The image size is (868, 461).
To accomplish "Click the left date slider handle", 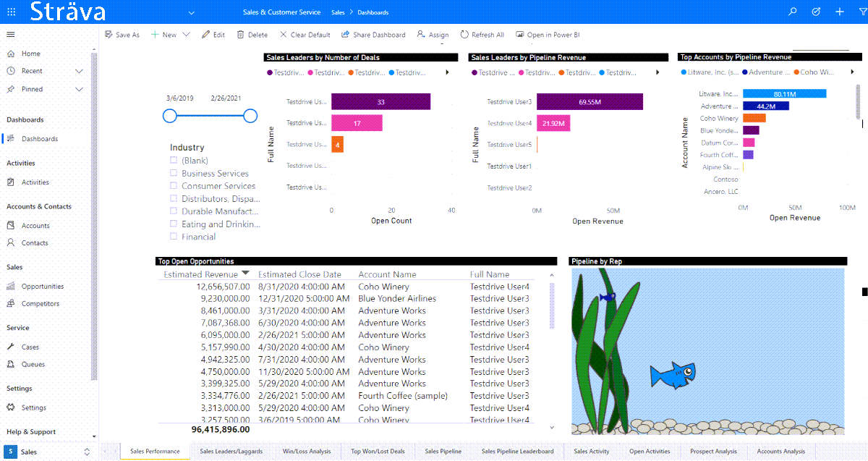I will [170, 116].
